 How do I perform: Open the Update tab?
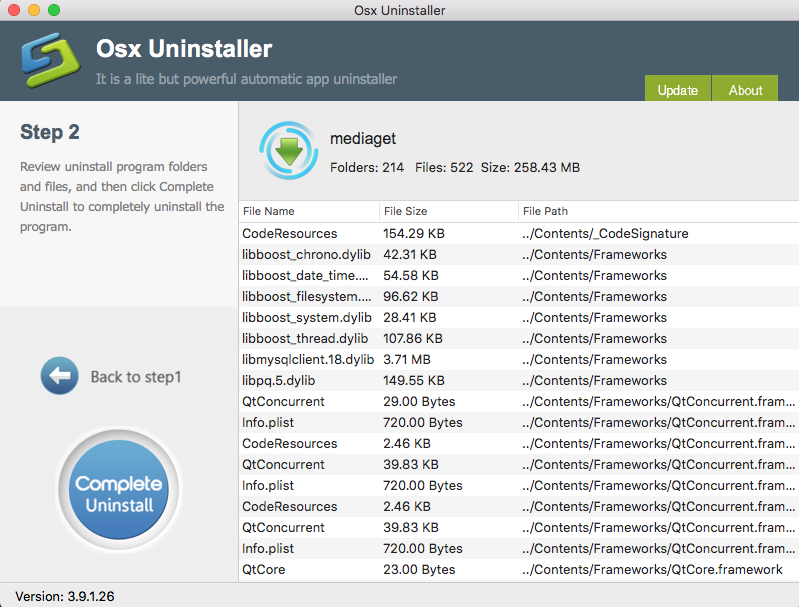pos(678,88)
